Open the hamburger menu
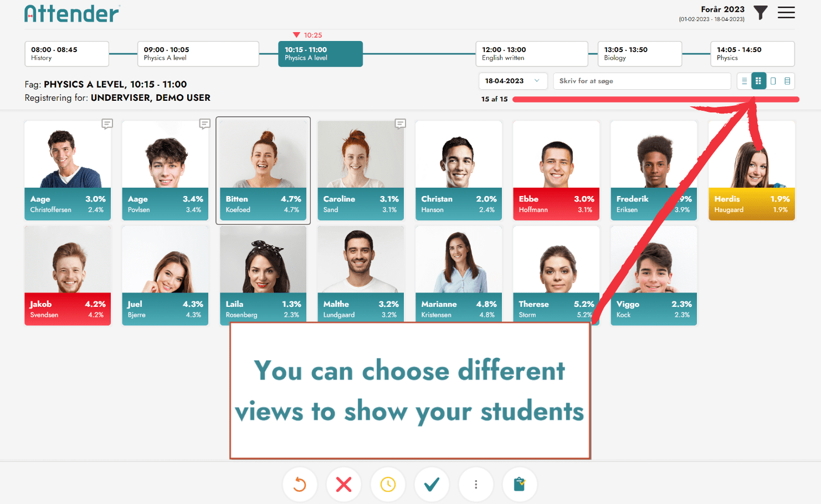 786,12
